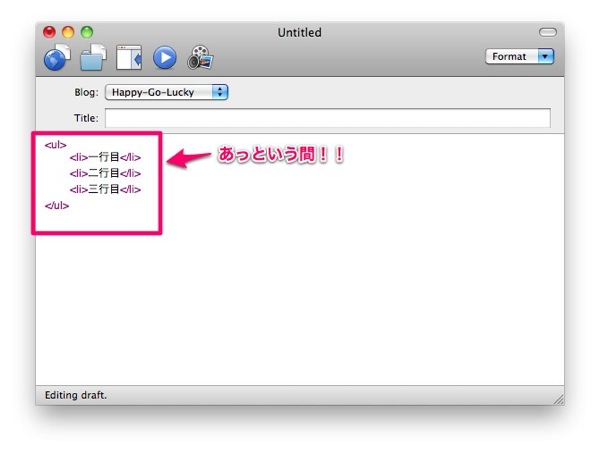Click the line containing 三行目

pyautogui.click(x=105, y=189)
